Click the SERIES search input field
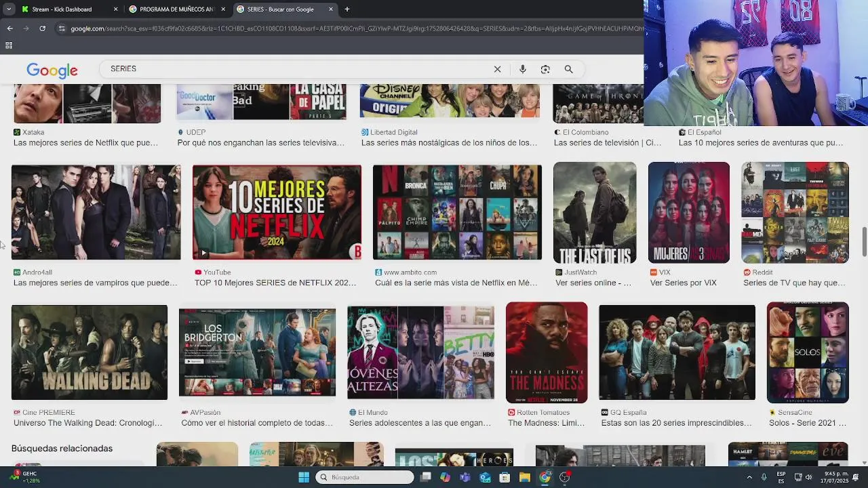The height and width of the screenshot is (488, 868). pos(298,69)
